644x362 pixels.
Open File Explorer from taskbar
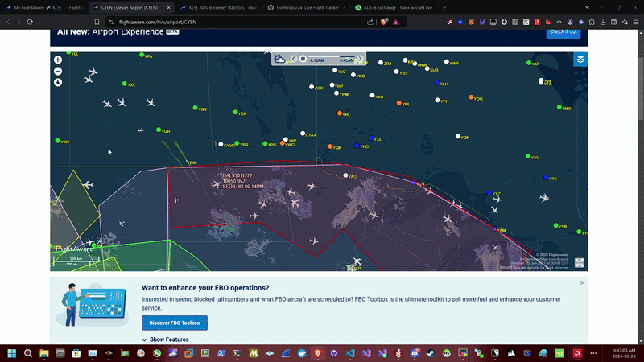click(44, 353)
